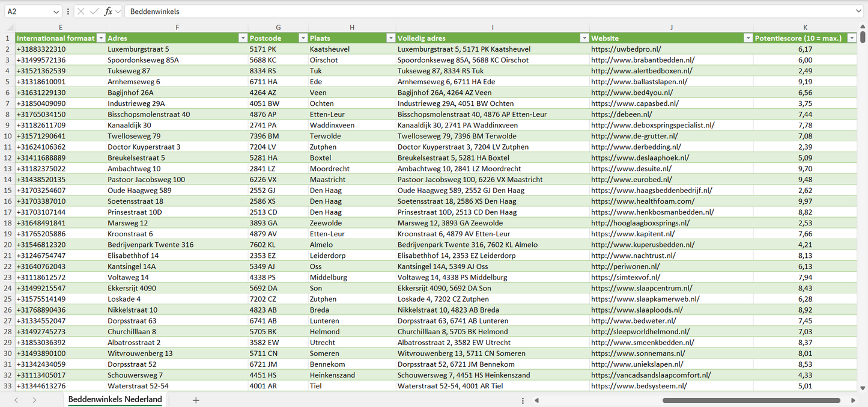The width and height of the screenshot is (868, 407).
Task: Select the score cell 2,39
Action: (806, 147)
